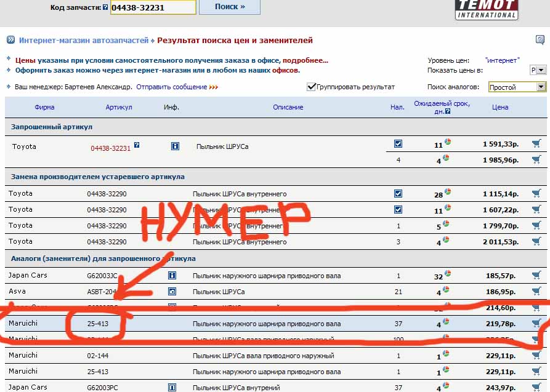Click info icon for Japan Cars G62003JC
Screen dimensions: 550x392
172,276
